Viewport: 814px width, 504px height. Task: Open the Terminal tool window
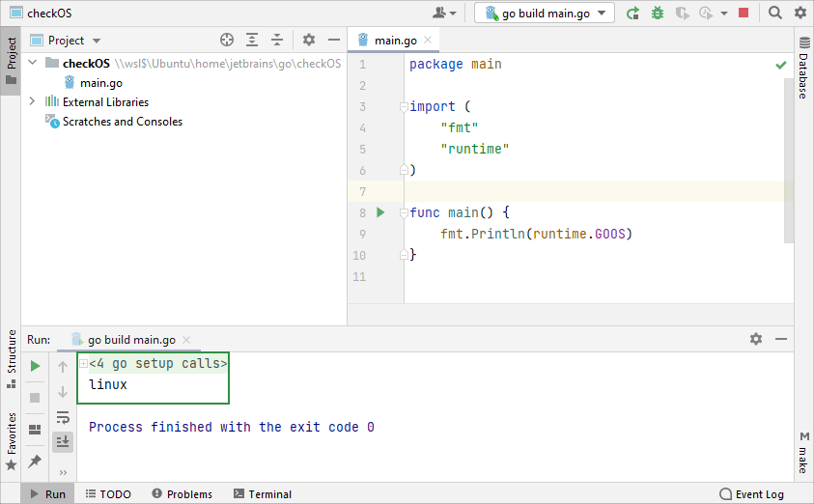263,494
